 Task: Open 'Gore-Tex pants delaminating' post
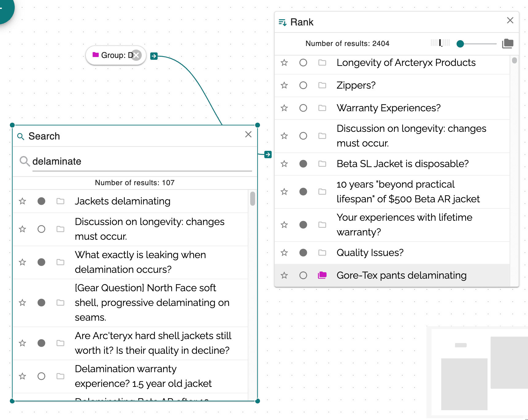tap(402, 276)
